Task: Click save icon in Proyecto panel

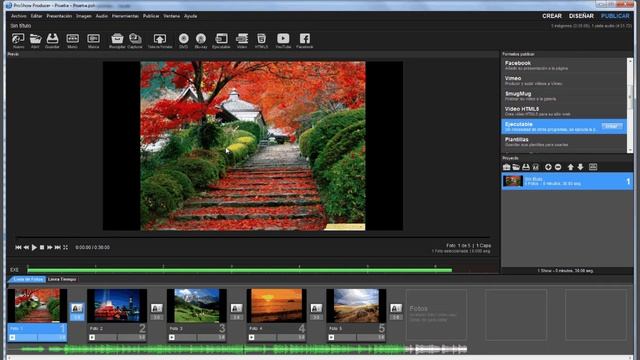Action: coord(526,167)
